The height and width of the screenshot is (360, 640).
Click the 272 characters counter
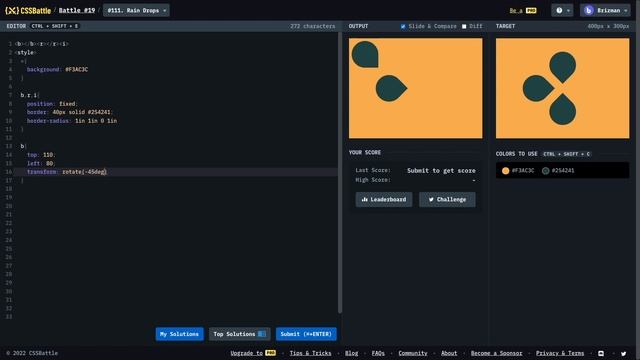click(313, 26)
